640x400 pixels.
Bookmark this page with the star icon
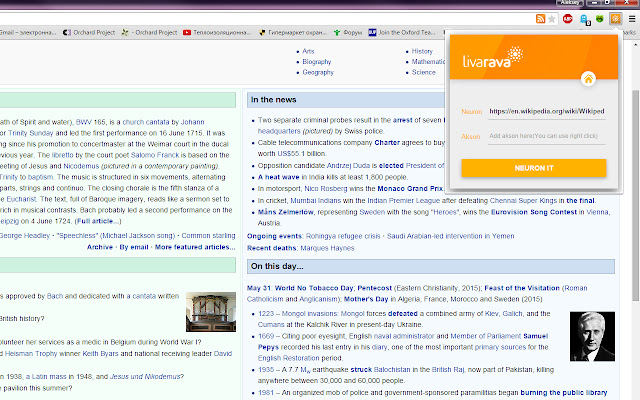click(553, 18)
